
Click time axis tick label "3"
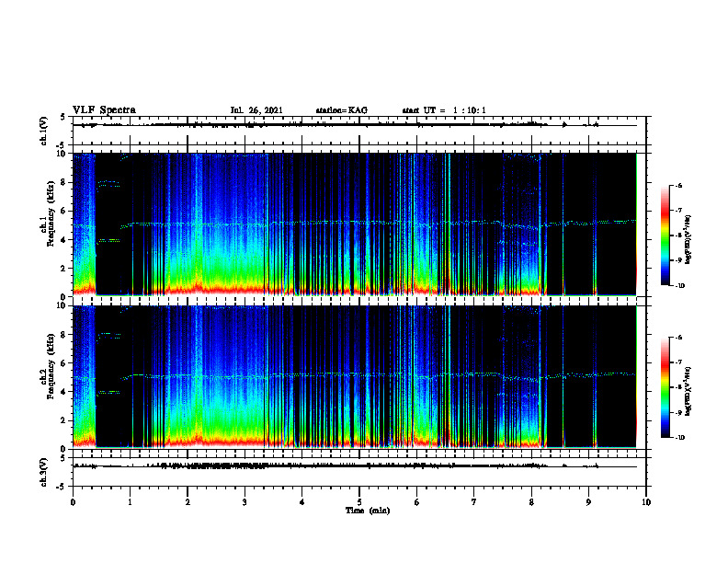point(245,502)
